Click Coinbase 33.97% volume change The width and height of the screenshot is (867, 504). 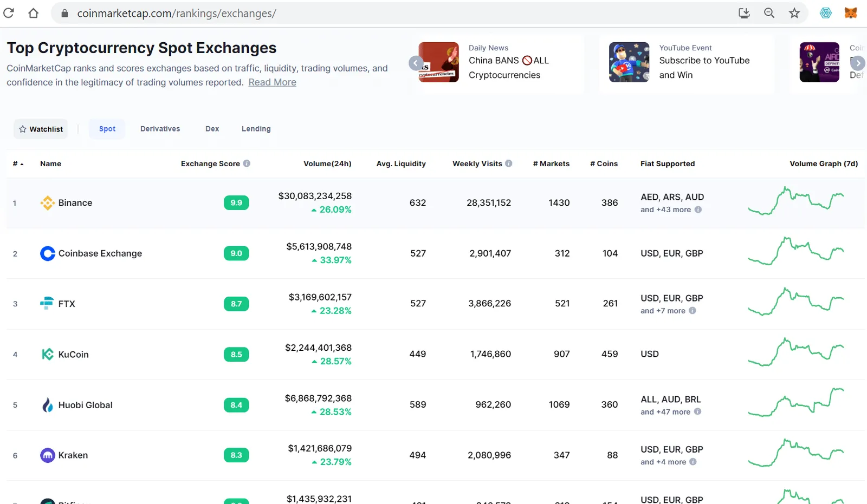pos(332,260)
